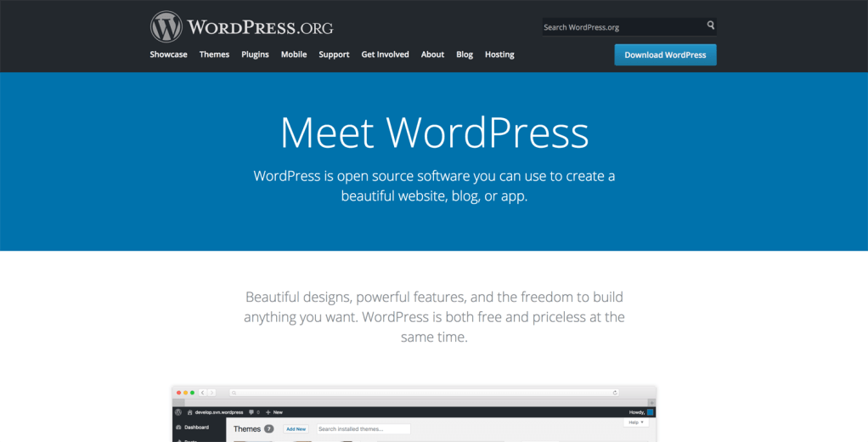Open the Get Involved section
The image size is (868, 442).
tap(385, 54)
